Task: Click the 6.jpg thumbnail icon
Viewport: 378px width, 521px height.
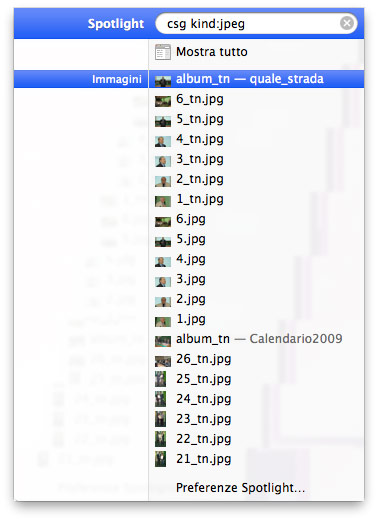Action: pyautogui.click(x=163, y=221)
